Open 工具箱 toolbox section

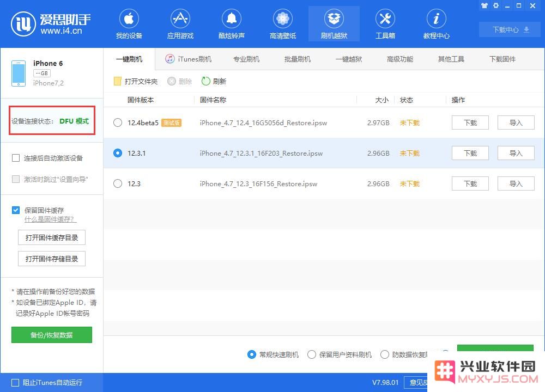tap(385, 24)
